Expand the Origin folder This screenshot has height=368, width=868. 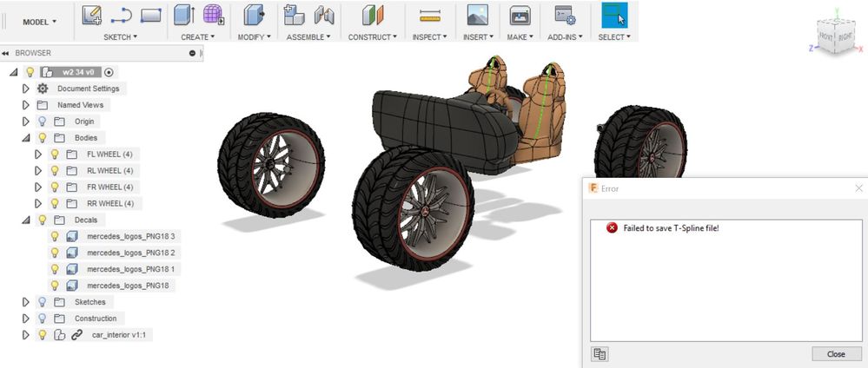[x=25, y=122]
